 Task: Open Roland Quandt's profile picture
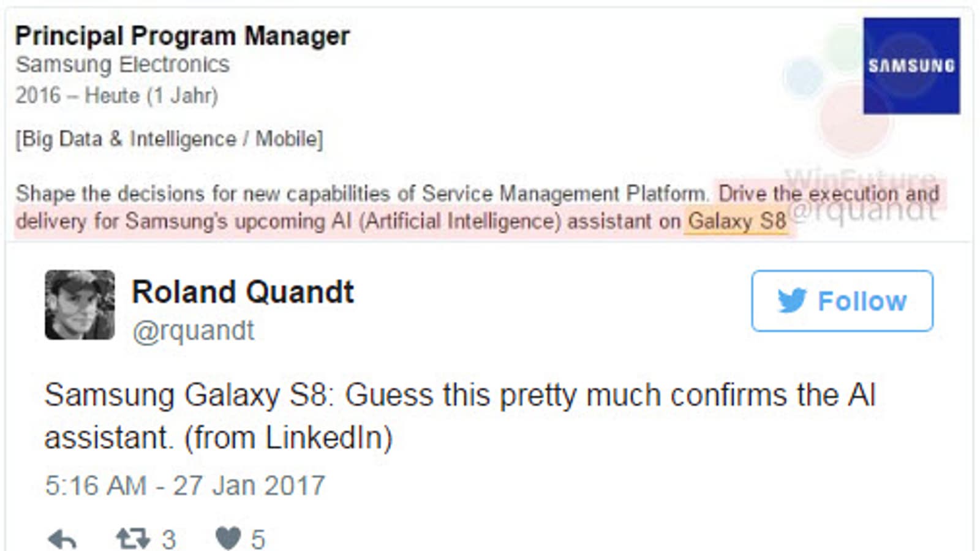80,304
